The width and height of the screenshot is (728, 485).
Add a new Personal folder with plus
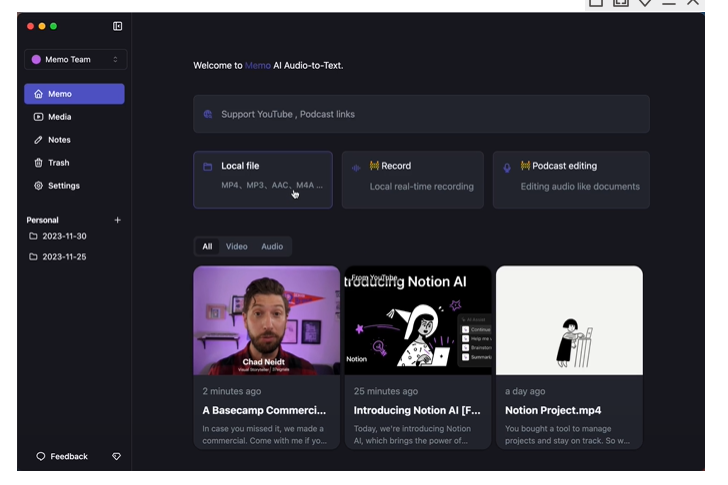point(117,220)
